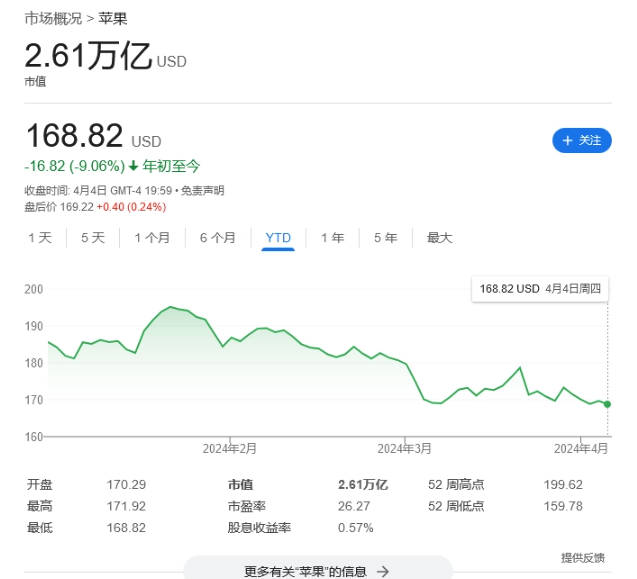The height and width of the screenshot is (579, 637).
Task: Select the 5 天 range tab
Action: point(93,238)
